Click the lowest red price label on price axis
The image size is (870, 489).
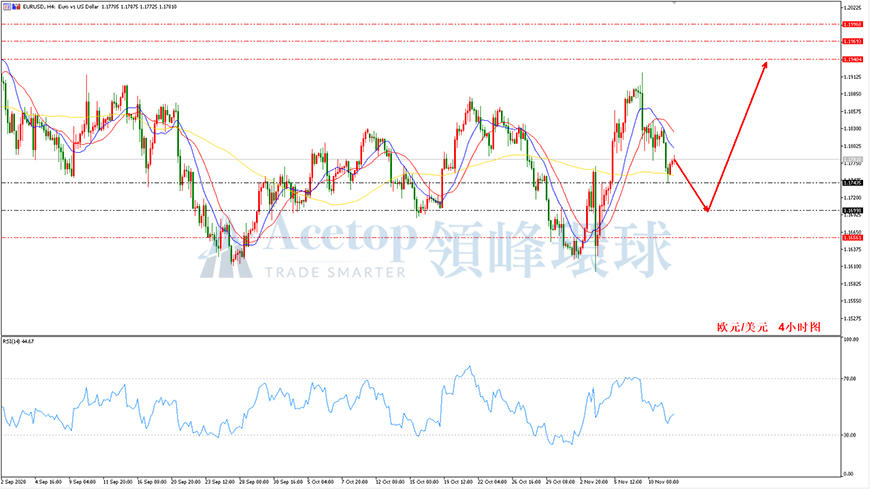pos(852,238)
